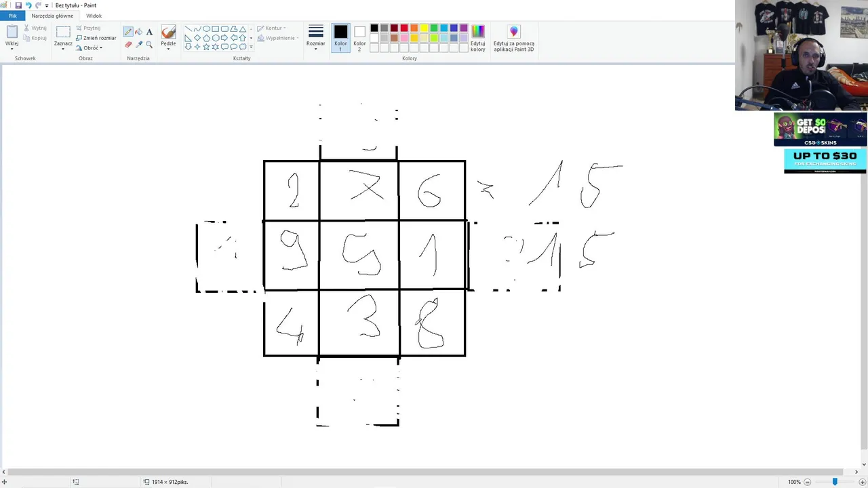Click the Redo arrow in title bar
Viewport: 868px width, 488px height.
(x=38, y=5)
